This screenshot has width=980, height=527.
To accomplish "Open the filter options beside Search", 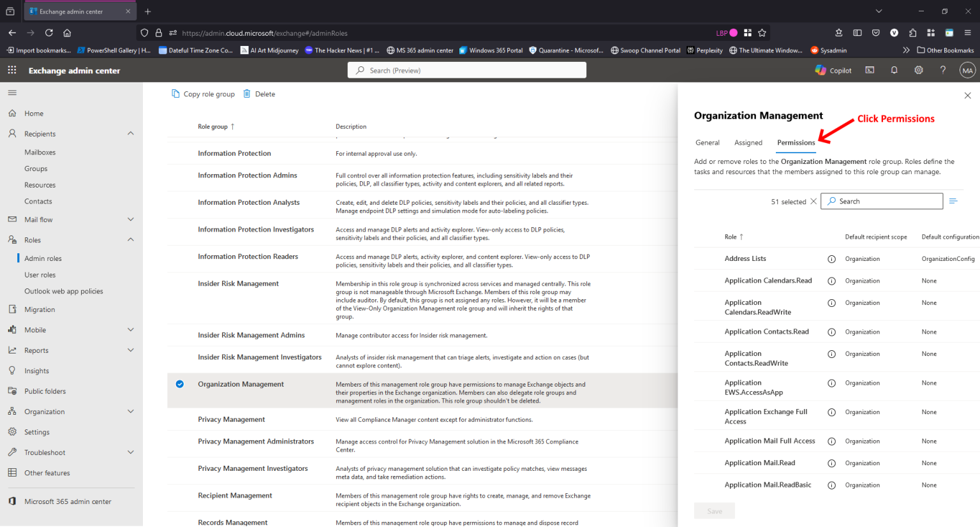I will point(953,201).
